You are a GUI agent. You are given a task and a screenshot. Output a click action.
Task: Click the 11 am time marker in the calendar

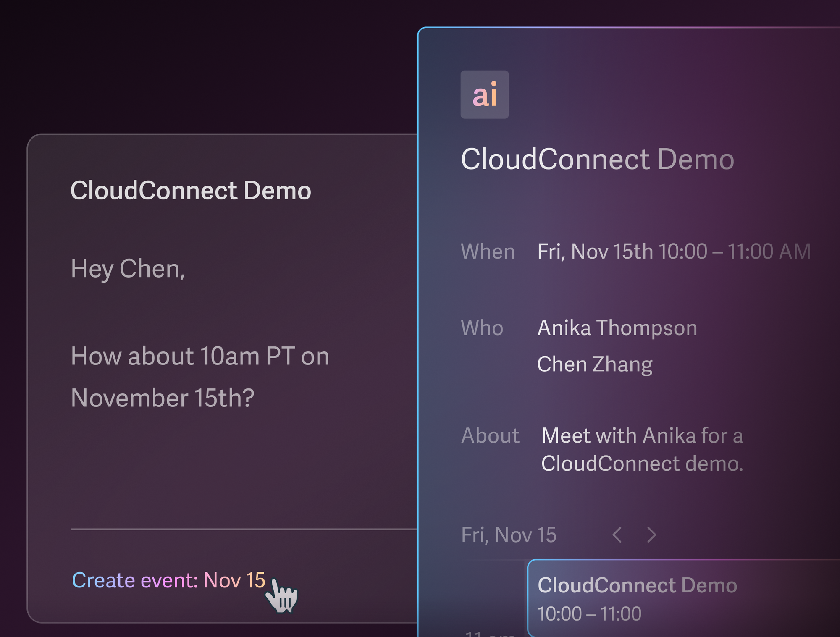(490, 633)
